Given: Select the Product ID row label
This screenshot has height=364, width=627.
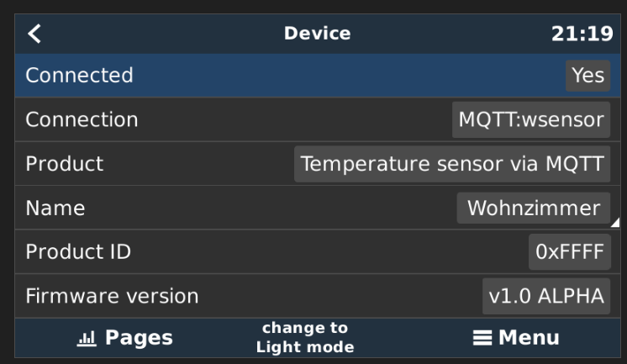Looking at the screenshot, I should (x=78, y=252).
